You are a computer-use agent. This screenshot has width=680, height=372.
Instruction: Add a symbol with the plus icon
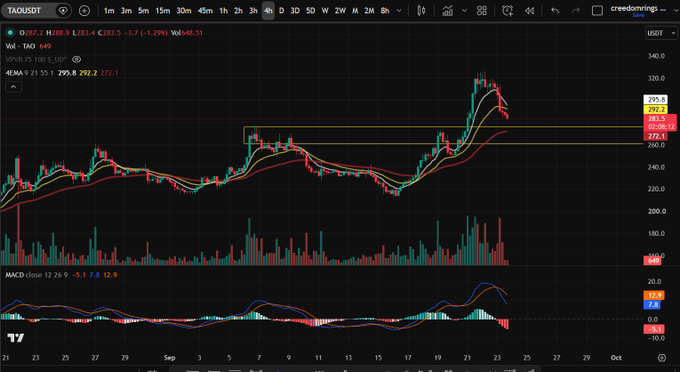point(84,10)
